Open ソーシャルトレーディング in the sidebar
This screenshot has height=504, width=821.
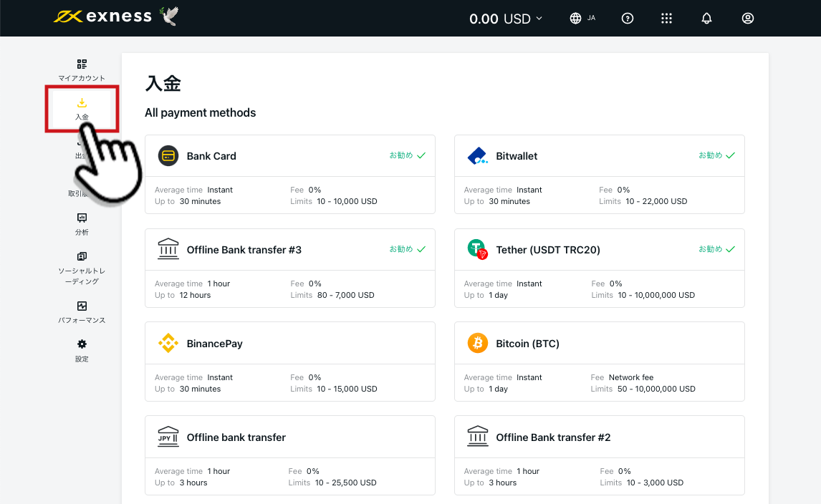click(x=82, y=268)
